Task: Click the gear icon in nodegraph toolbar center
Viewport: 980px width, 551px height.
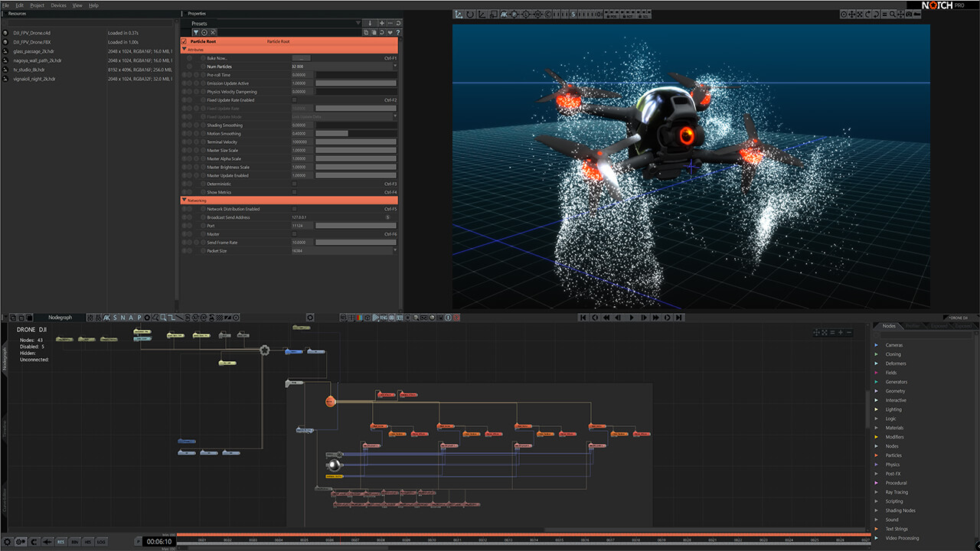Action: [310, 318]
